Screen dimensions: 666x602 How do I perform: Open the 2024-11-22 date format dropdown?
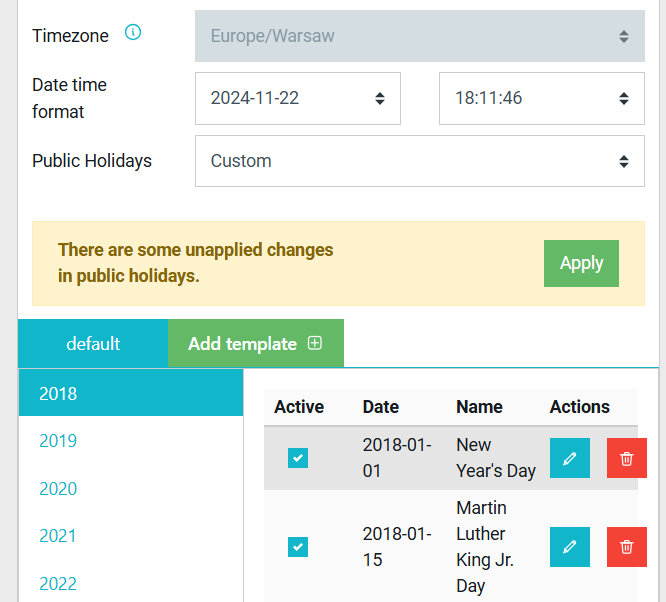click(x=298, y=99)
